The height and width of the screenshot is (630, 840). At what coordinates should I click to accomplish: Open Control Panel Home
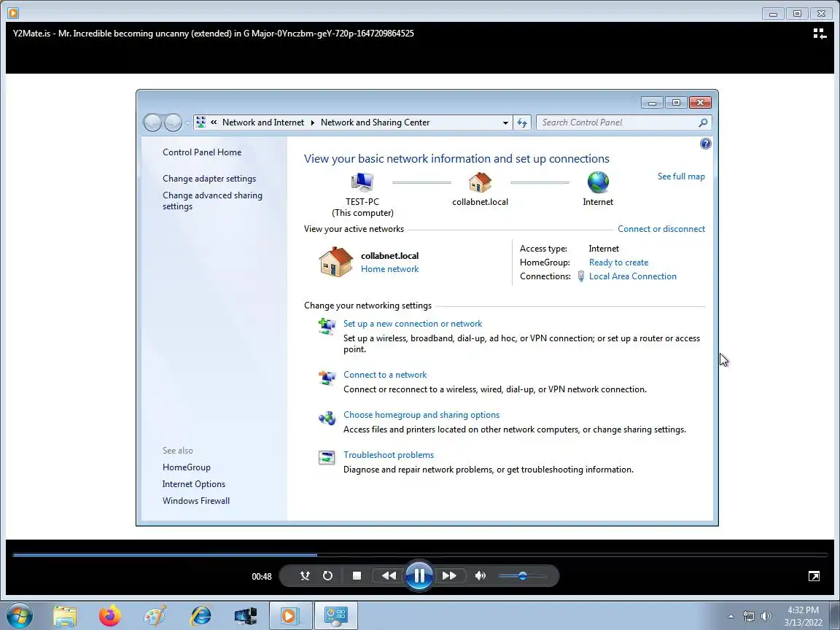pyautogui.click(x=202, y=152)
